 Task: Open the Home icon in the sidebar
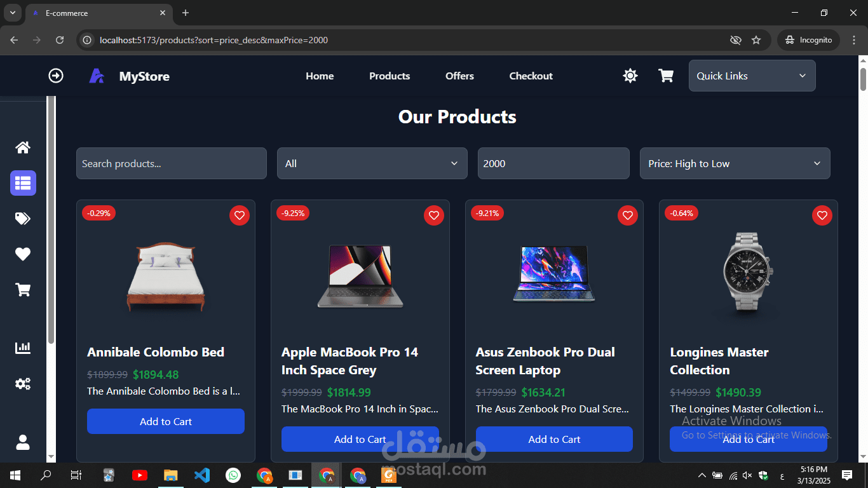[23, 147]
